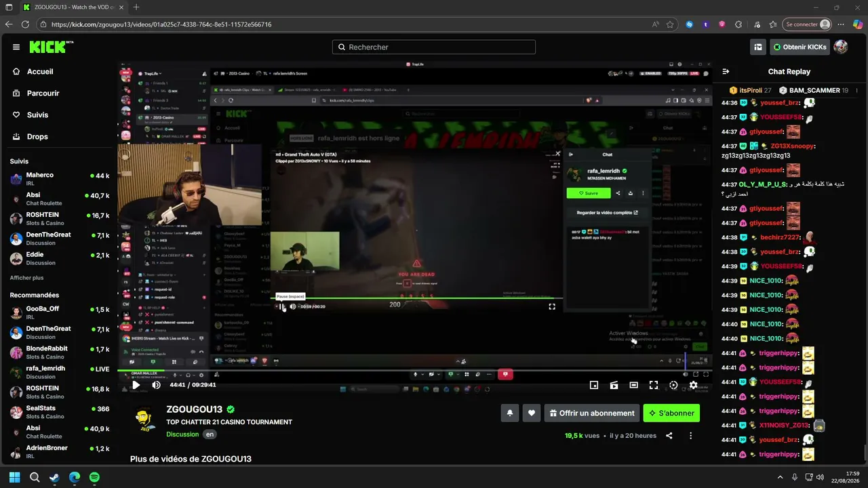Mute the video player volume
868x488 pixels.
pos(156,385)
